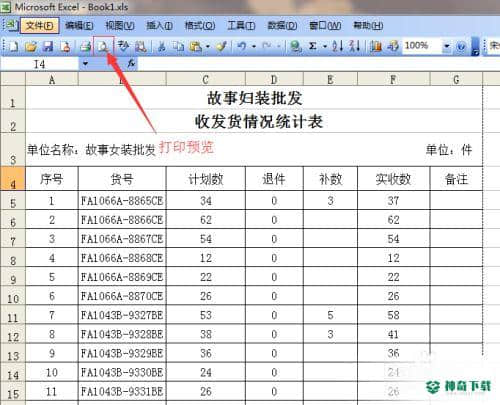Click the Redo arrow icon

pyautogui.click(x=267, y=46)
